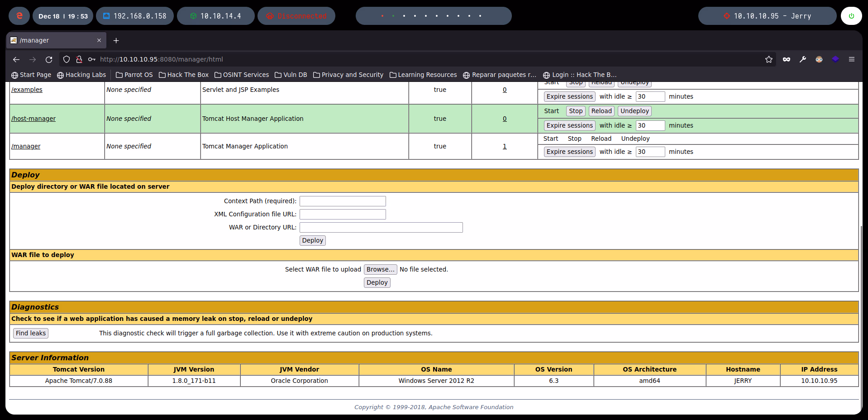Open the Hack The Box bookmark folder
Screen dimensions: 868x420
click(x=184, y=75)
